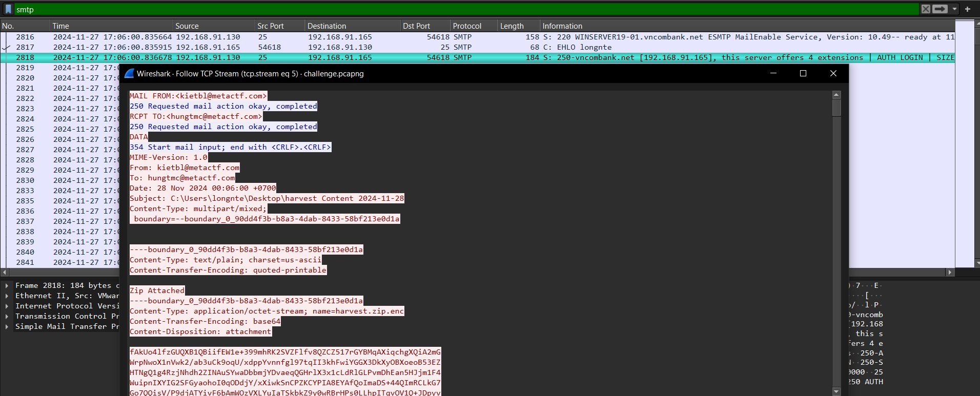Sort by Src Port column header

coord(280,26)
